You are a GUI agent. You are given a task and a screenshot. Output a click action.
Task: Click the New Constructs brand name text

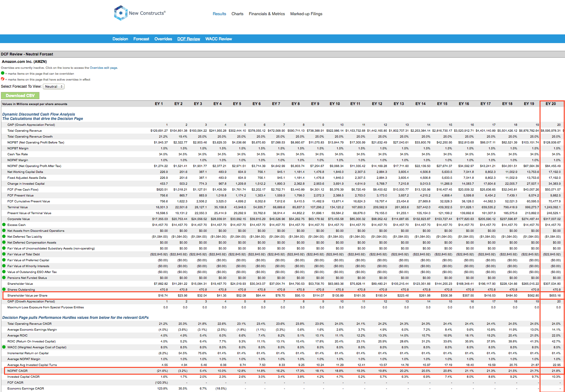click(x=147, y=13)
